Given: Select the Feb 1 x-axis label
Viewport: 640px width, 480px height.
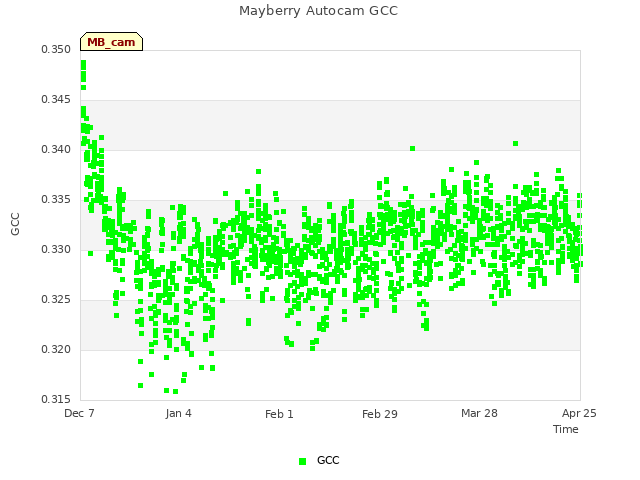Looking at the screenshot, I should [x=279, y=414].
